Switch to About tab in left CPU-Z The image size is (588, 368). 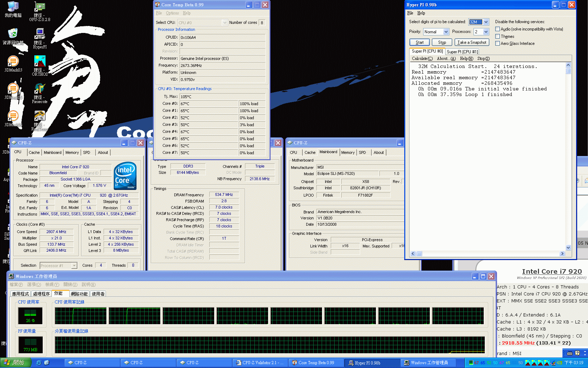point(103,152)
